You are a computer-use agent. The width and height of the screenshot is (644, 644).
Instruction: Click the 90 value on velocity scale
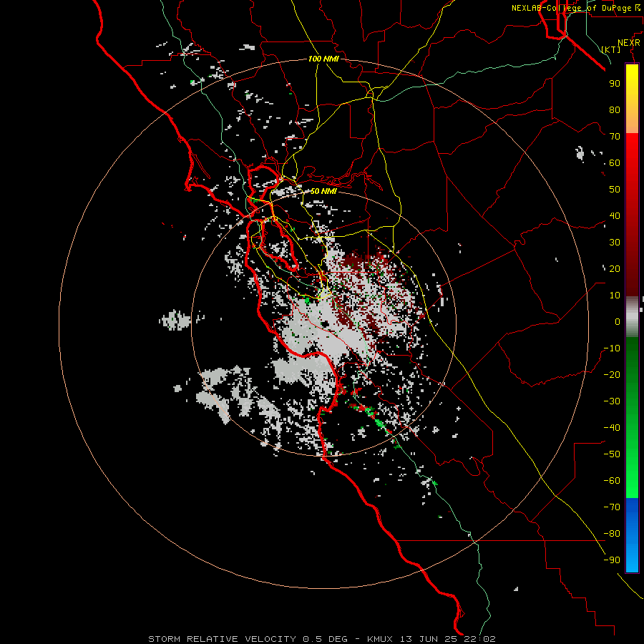point(615,84)
